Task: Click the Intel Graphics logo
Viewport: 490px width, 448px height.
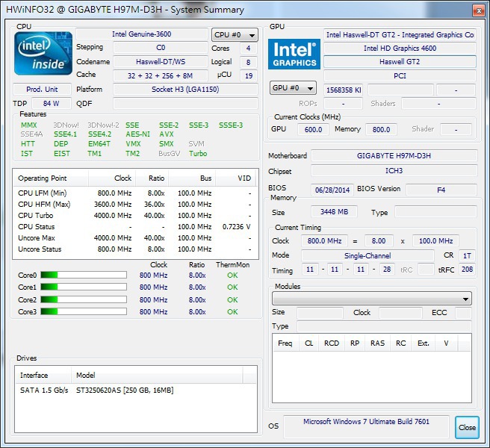Action: 294,54
